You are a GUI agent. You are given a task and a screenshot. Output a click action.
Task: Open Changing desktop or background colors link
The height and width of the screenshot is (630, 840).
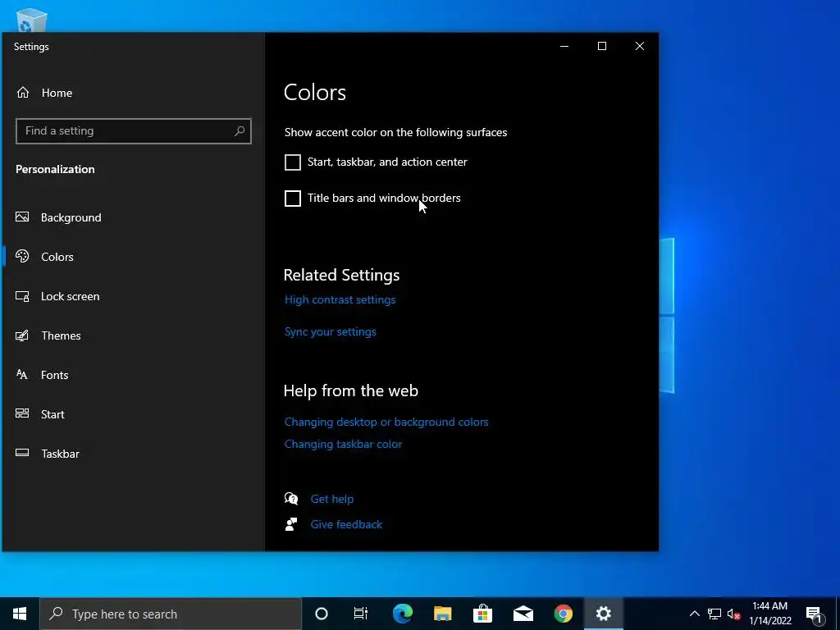pyautogui.click(x=386, y=422)
